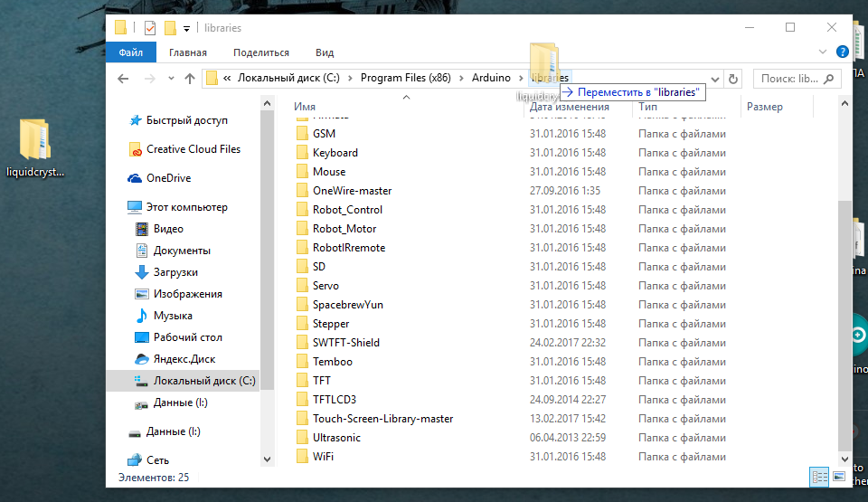The image size is (868, 502).
Task: Select the TFTLCD3 folder name
Action: 335,400
